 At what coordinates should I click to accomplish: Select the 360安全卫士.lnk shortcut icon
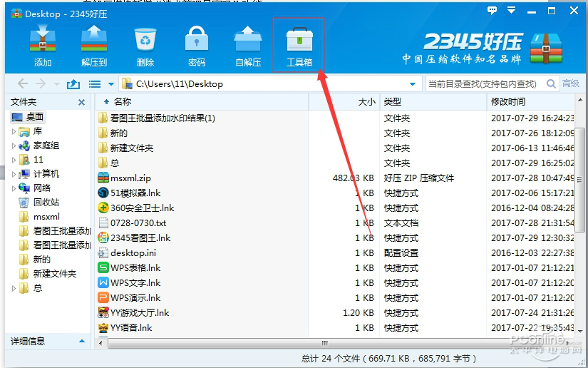click(103, 208)
